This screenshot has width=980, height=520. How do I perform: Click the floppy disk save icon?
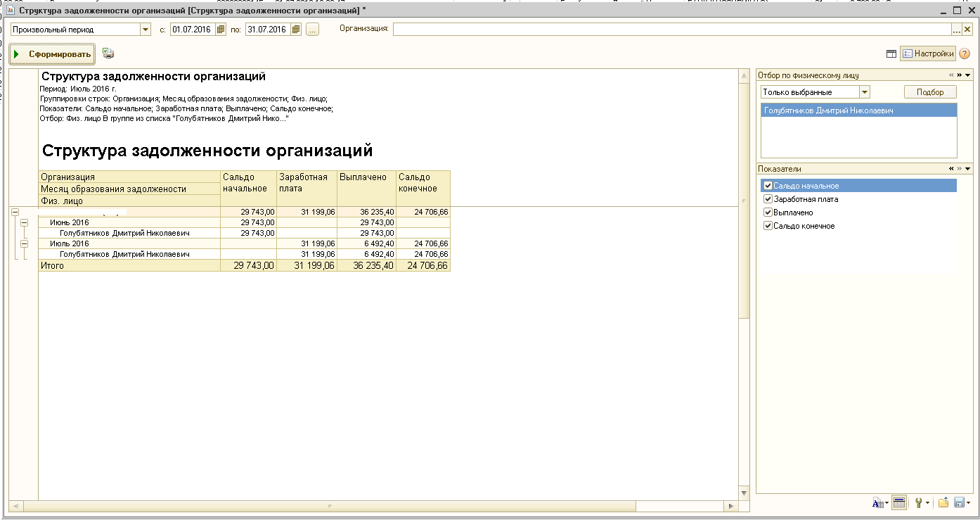tap(960, 502)
